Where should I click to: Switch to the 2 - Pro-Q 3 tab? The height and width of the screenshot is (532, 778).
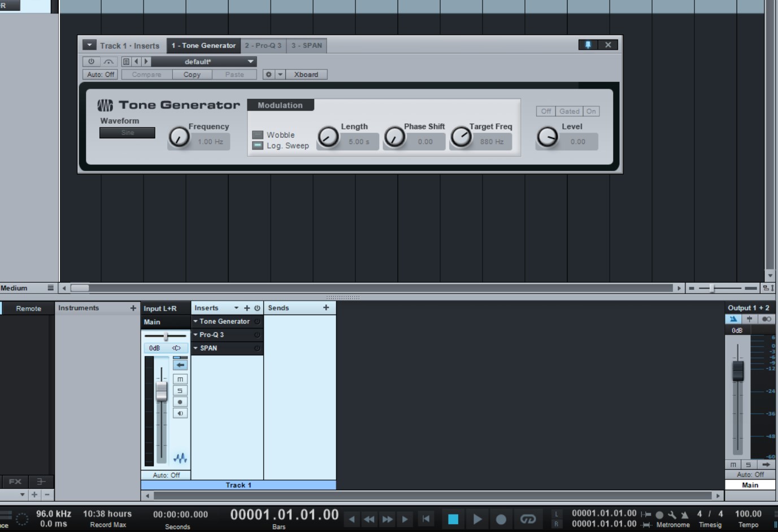(263, 45)
